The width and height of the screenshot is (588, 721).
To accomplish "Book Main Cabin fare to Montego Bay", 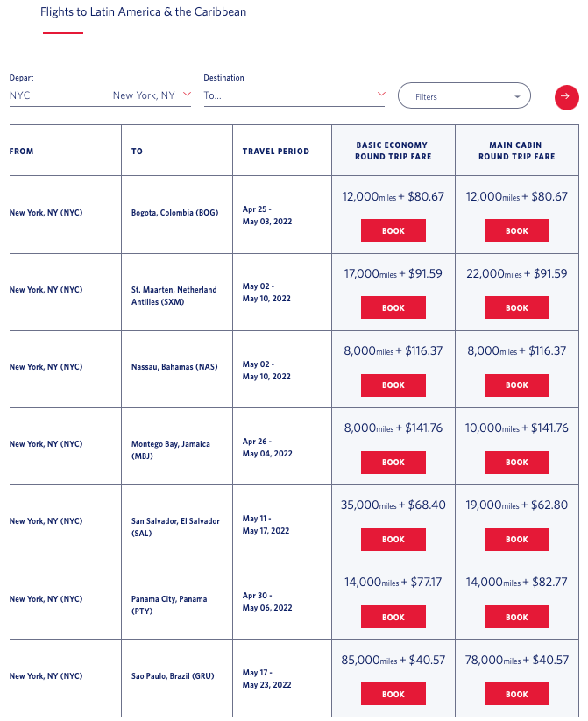I will (x=517, y=462).
